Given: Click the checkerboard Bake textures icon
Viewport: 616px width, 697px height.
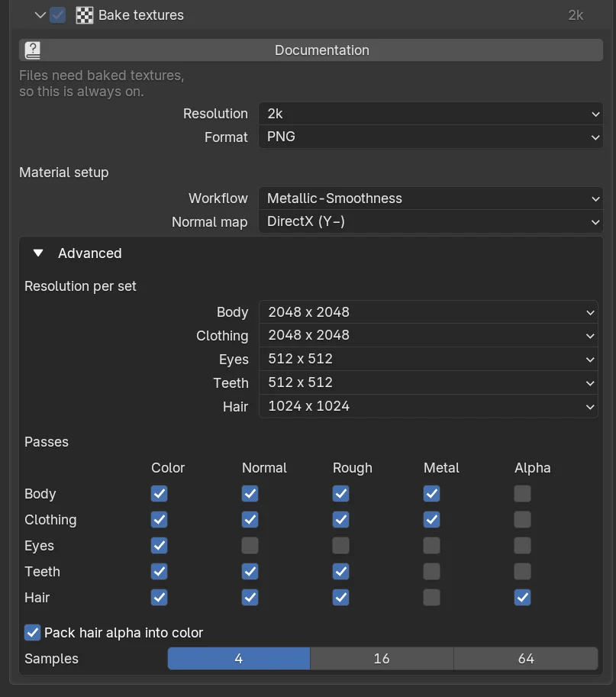Looking at the screenshot, I should pos(85,15).
